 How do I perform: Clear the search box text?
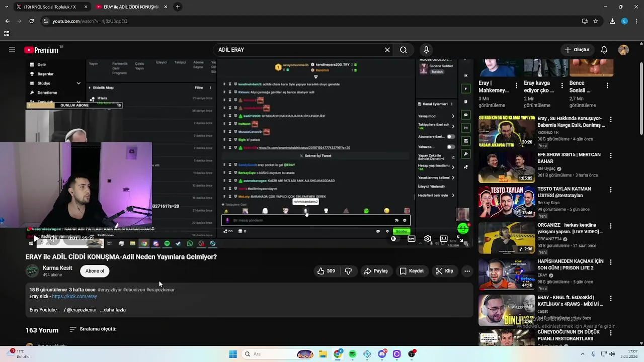pyautogui.click(x=387, y=50)
